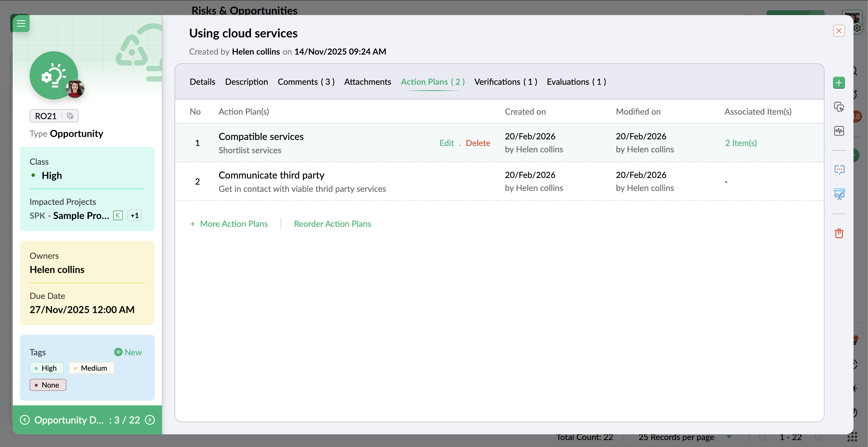
Task: Open the activity log waveform icon
Action: coord(839,131)
